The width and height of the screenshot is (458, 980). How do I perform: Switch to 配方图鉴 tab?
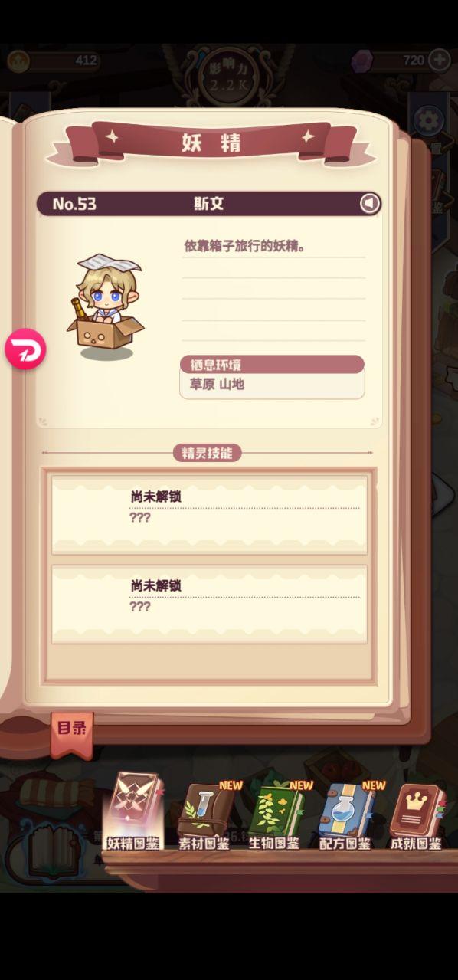345,814
